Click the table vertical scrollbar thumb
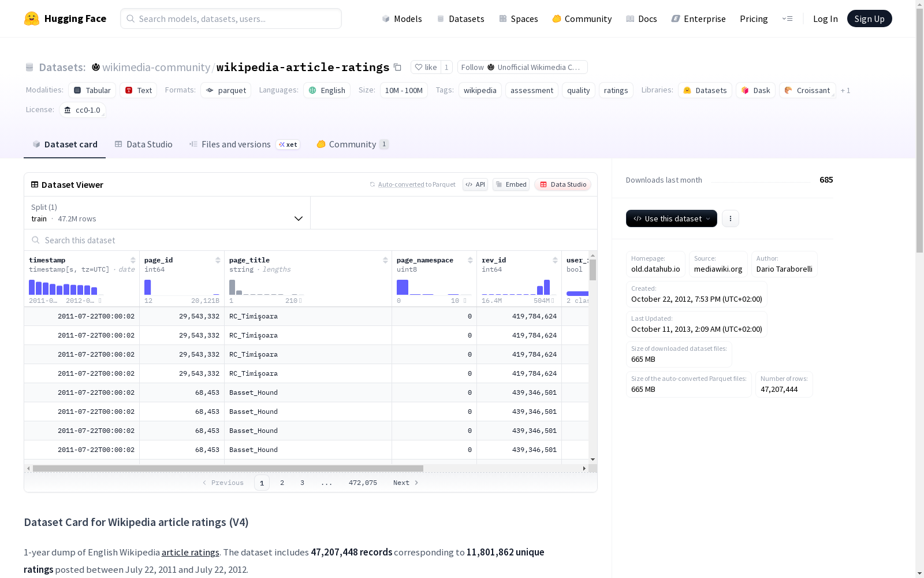 coord(593,269)
